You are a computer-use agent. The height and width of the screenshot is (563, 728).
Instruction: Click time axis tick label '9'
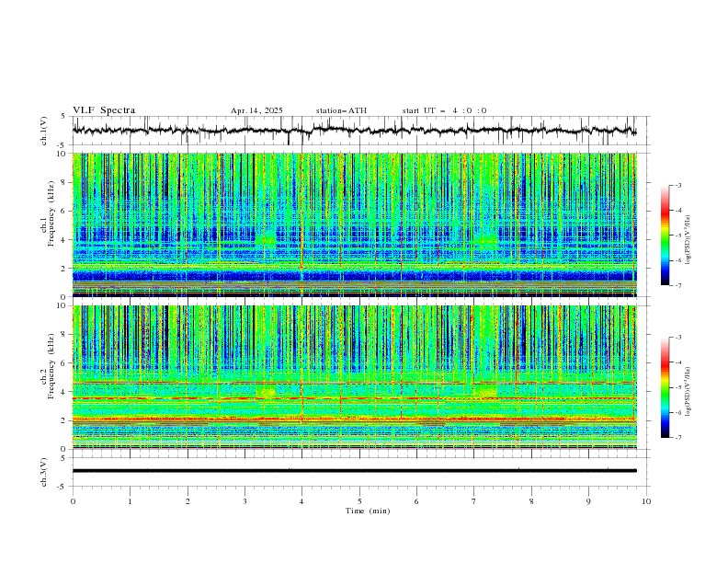pyautogui.click(x=588, y=501)
